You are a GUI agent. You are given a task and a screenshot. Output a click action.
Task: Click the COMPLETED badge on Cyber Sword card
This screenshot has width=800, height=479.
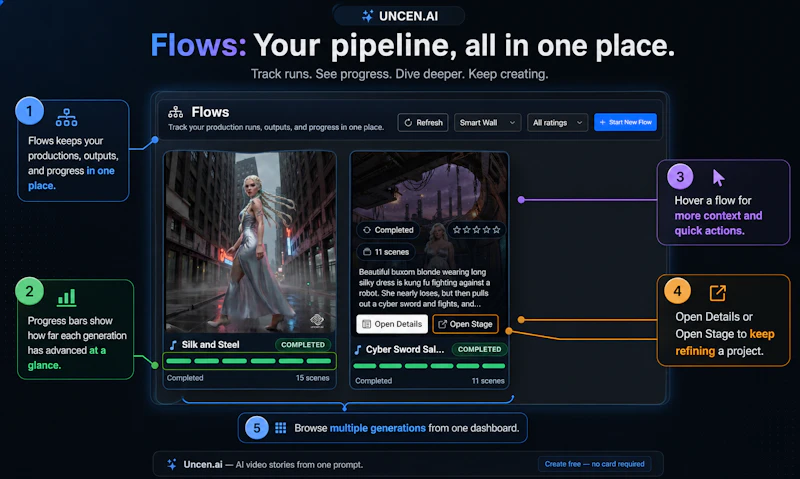(x=479, y=349)
